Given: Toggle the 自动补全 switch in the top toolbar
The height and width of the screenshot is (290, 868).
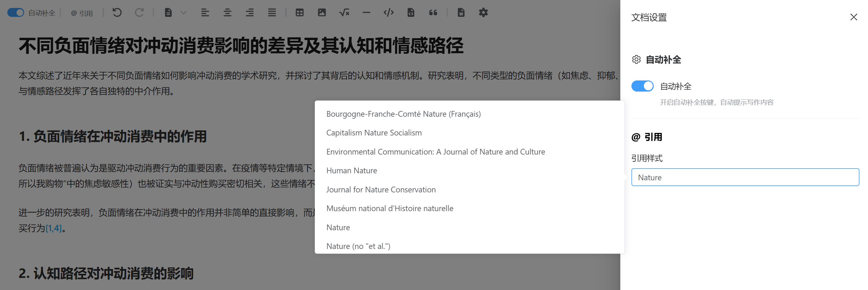Looking at the screenshot, I should pyautogui.click(x=16, y=13).
